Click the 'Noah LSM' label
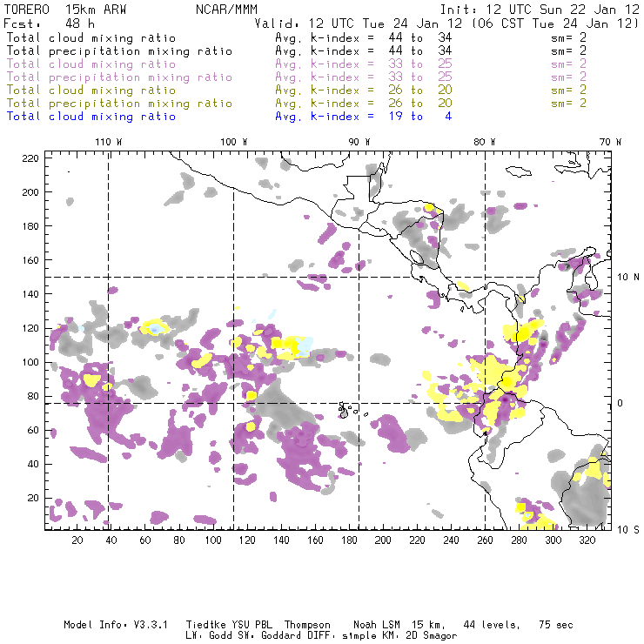The width and height of the screenshot is (644, 644). tap(377, 625)
